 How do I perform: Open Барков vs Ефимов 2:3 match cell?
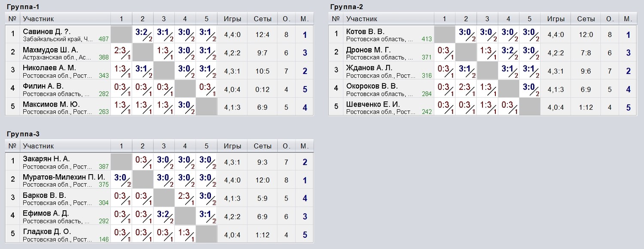point(185,198)
